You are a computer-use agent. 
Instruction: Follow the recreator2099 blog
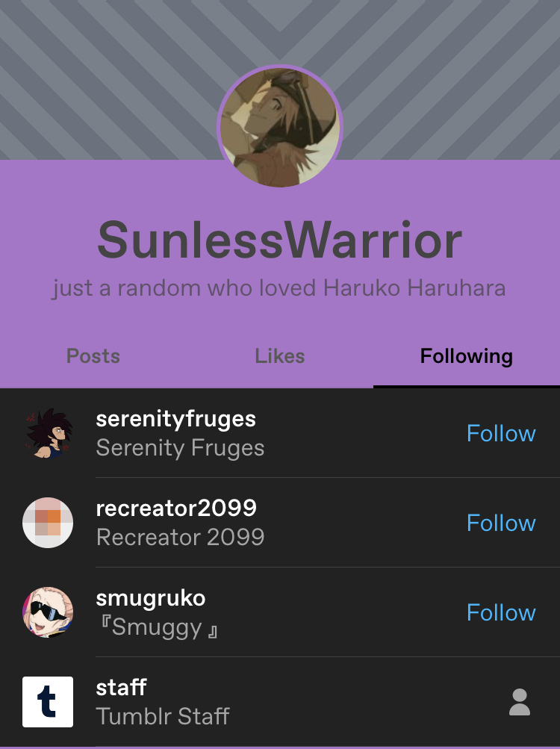[501, 523]
